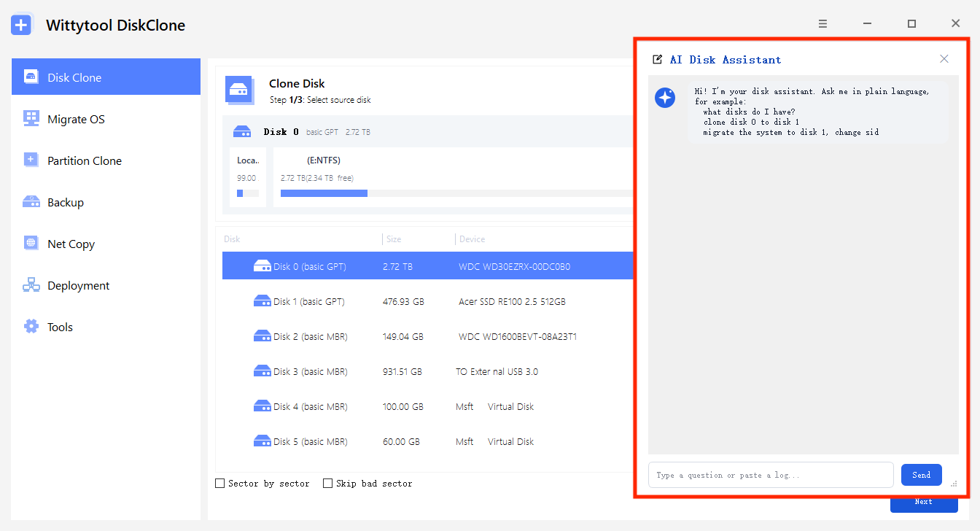Viewport: 980px width, 531px height.
Task: Click the Net Copy globe icon
Action: [31, 243]
